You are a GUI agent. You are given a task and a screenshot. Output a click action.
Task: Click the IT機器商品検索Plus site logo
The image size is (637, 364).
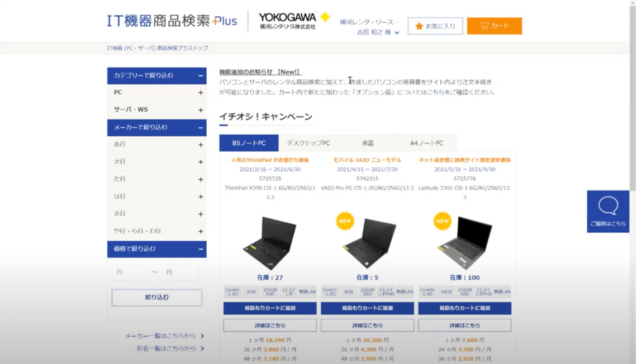(172, 21)
